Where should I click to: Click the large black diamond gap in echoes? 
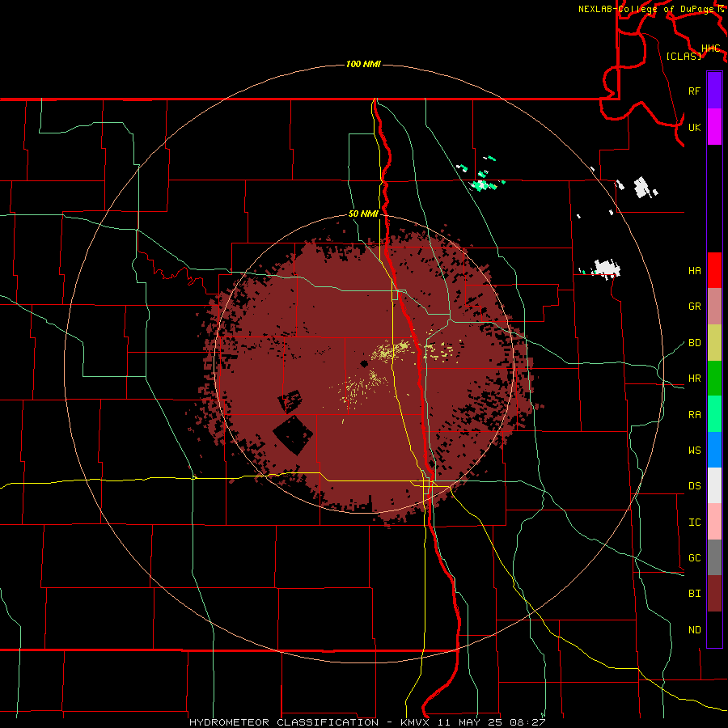[x=293, y=435]
